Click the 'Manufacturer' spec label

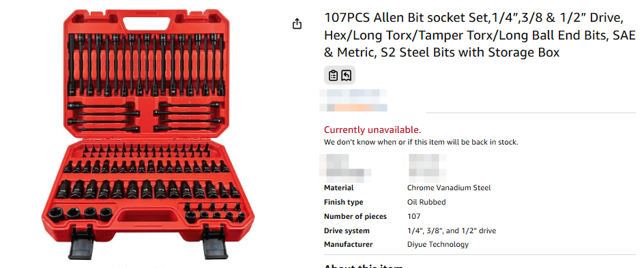tap(349, 245)
